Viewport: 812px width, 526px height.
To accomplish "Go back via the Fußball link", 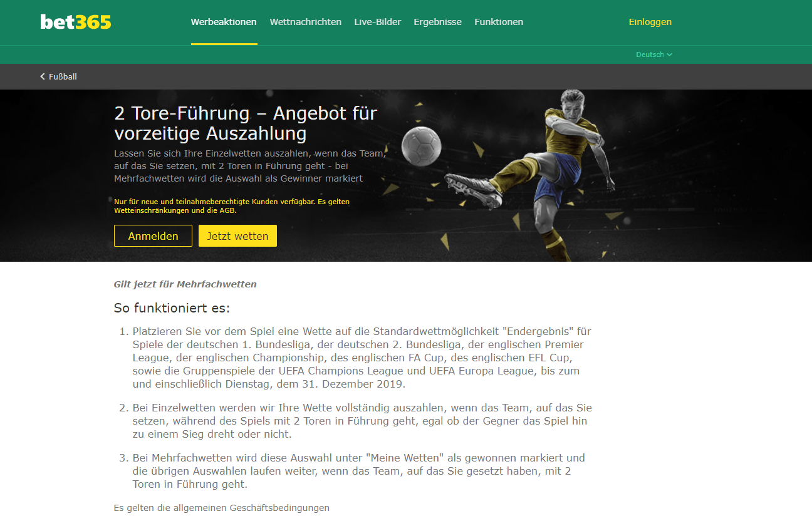I will (63, 76).
